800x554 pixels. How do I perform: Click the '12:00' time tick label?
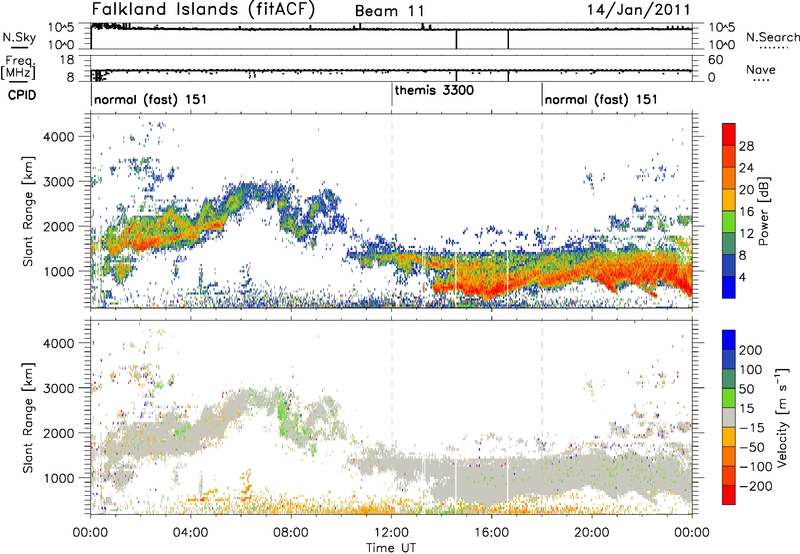click(x=391, y=533)
